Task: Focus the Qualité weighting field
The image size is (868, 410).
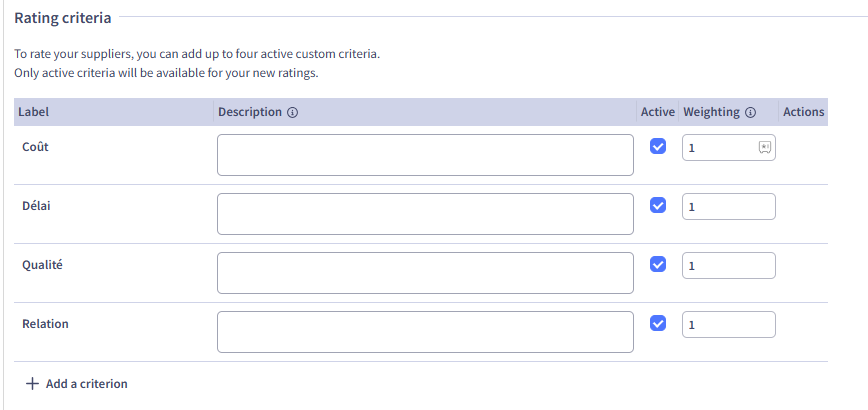Action: pos(729,266)
